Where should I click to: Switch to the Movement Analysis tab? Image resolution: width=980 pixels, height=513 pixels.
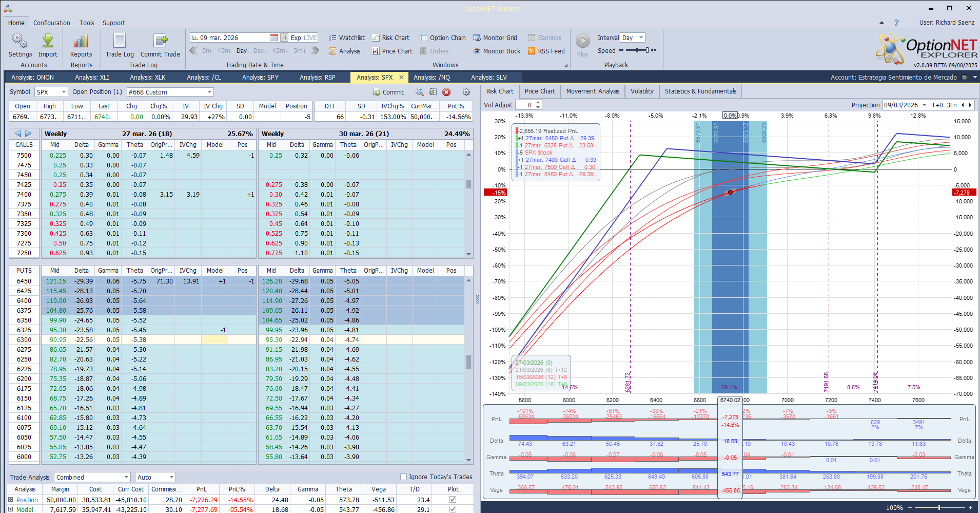593,91
